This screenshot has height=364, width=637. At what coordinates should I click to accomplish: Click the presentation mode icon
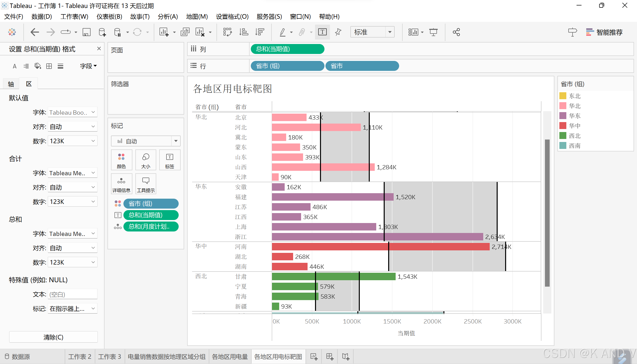click(x=433, y=32)
